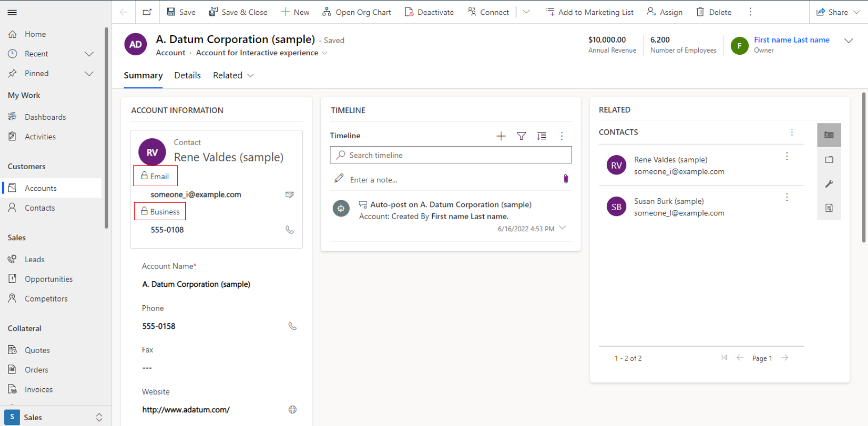
Task: Expand the Recent items list
Action: coord(89,54)
